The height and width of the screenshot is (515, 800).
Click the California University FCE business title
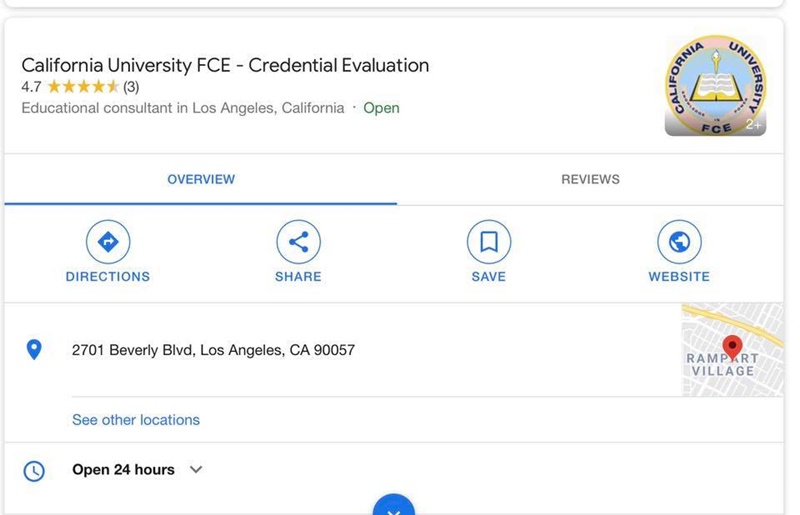pos(225,65)
